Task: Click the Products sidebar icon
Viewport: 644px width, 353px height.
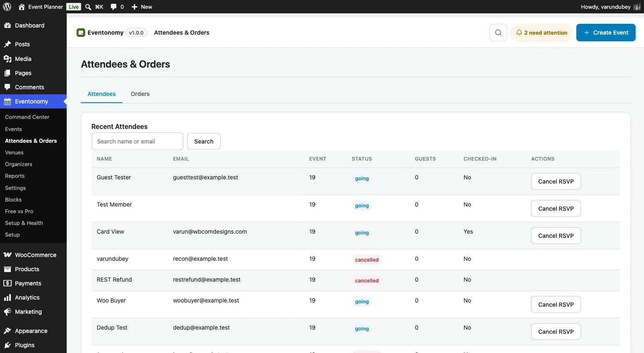Action: click(8, 269)
